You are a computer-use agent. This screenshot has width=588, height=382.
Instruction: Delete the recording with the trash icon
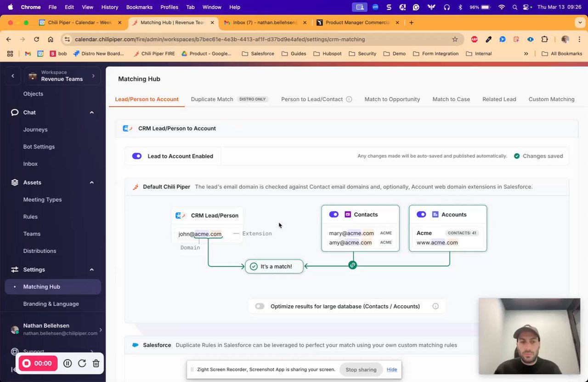[96, 363]
